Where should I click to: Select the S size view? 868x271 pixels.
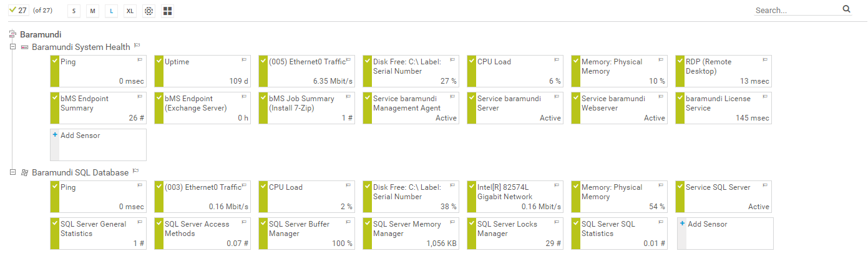(74, 11)
